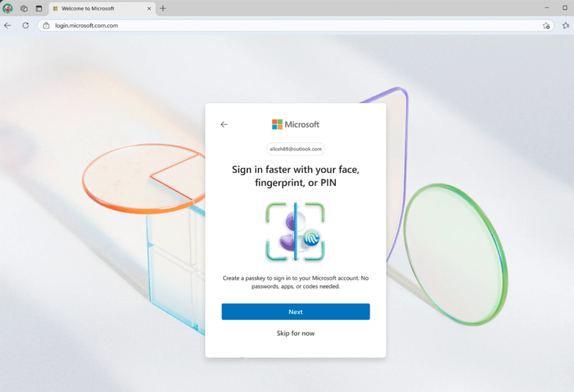Click the face and fingerprint passkey illustration
Image resolution: width=574 pixels, height=392 pixels.
tap(295, 231)
